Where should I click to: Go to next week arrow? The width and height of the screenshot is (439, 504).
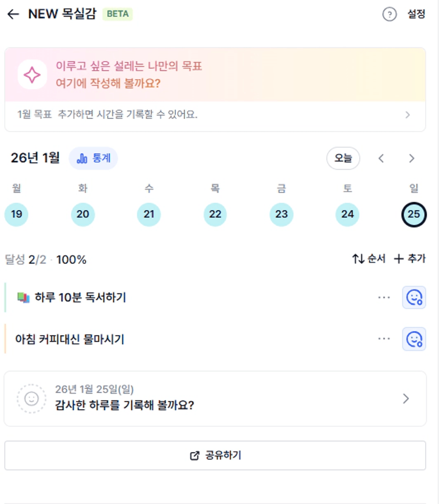[411, 158]
